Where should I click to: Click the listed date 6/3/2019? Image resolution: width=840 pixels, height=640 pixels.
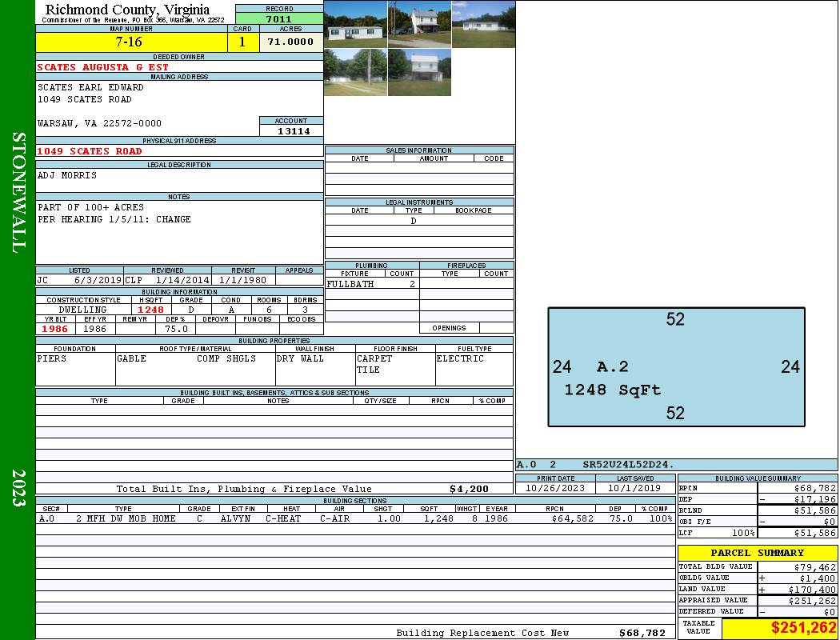click(x=98, y=280)
